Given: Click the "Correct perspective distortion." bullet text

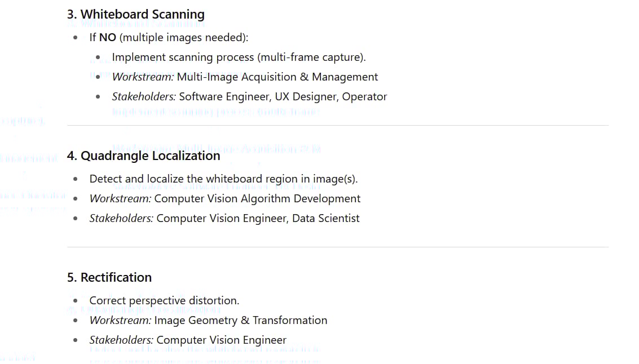Looking at the screenshot, I should tap(164, 301).
